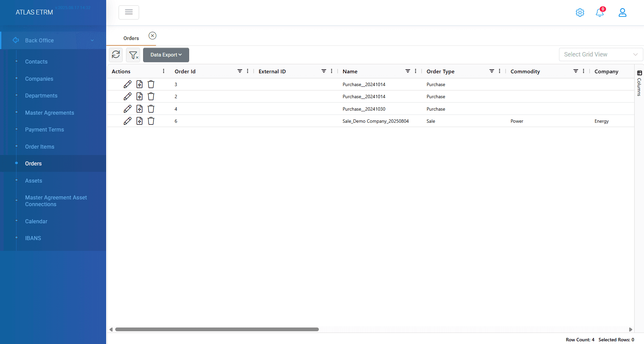The height and width of the screenshot is (344, 644).
Task: Open Calendar in sidebar
Action: click(x=36, y=221)
